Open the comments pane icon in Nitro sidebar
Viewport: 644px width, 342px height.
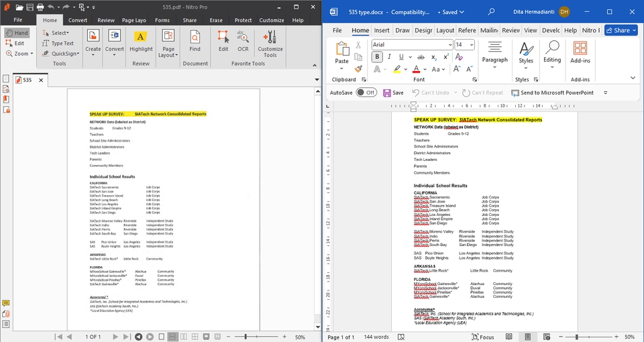[6, 303]
